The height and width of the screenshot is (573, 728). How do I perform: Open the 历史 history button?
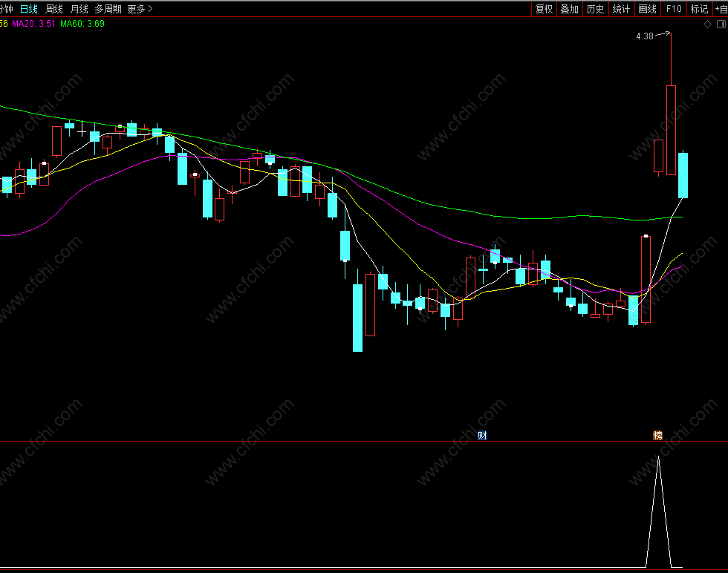595,9
